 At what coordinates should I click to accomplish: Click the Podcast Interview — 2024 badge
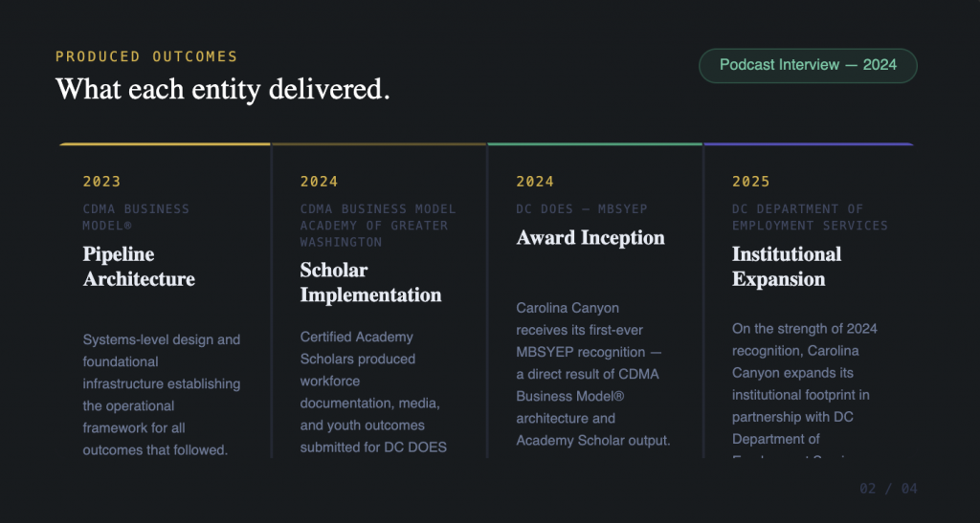click(x=808, y=65)
